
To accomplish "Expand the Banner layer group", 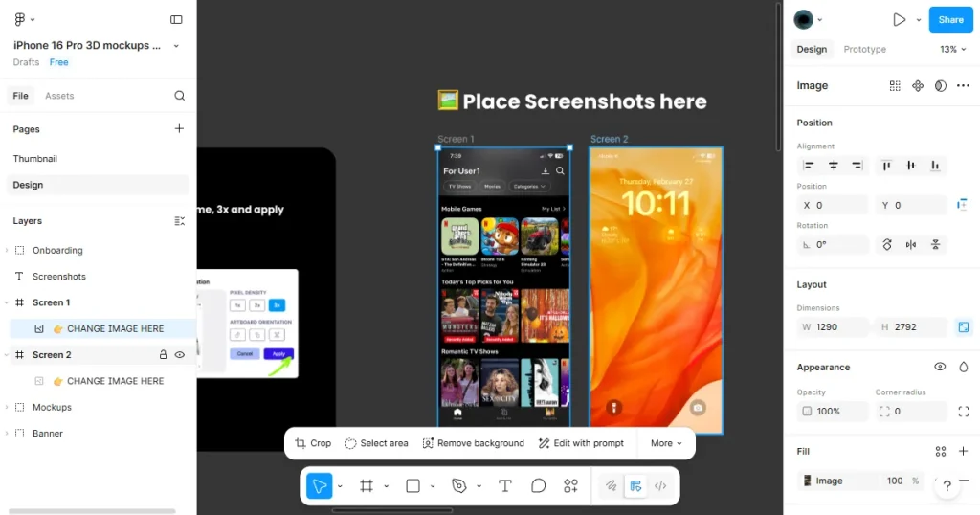I will (x=7, y=433).
